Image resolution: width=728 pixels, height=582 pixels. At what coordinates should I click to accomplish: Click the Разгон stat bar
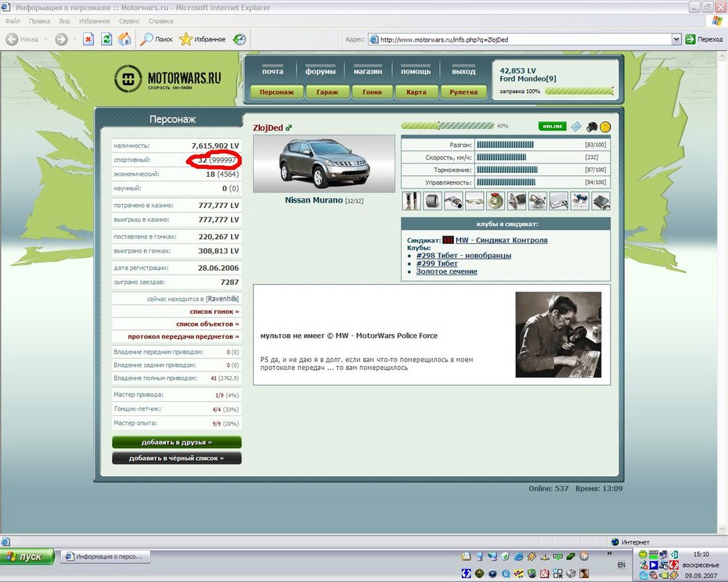(505, 145)
